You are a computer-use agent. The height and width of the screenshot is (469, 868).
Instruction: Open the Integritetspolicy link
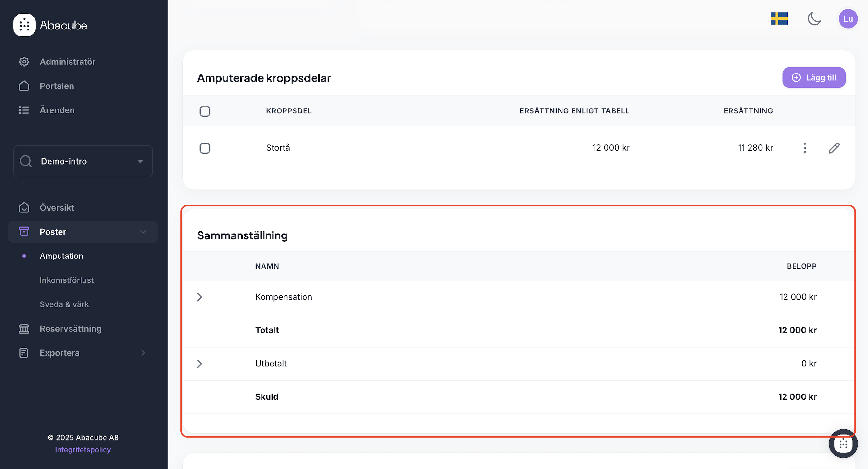pyautogui.click(x=83, y=450)
